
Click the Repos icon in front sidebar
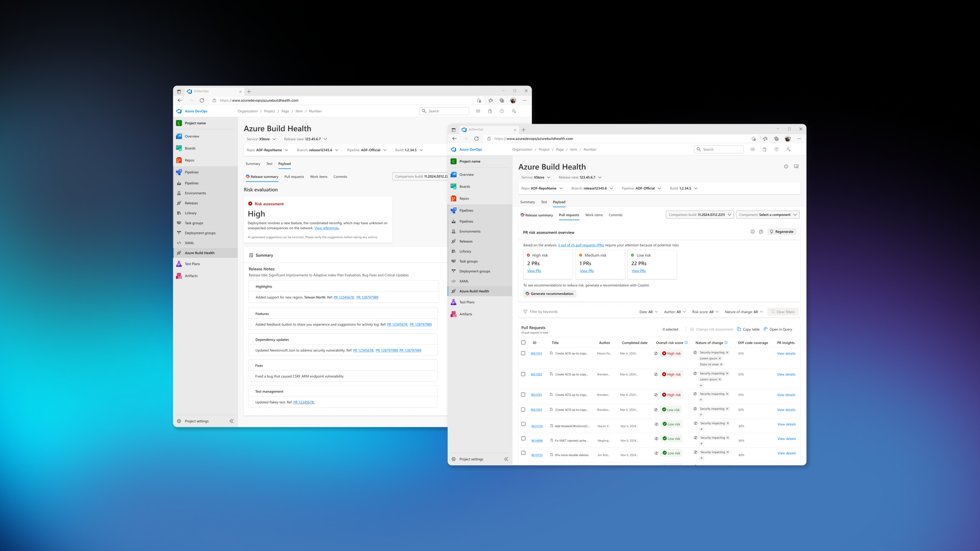pyautogui.click(x=454, y=199)
